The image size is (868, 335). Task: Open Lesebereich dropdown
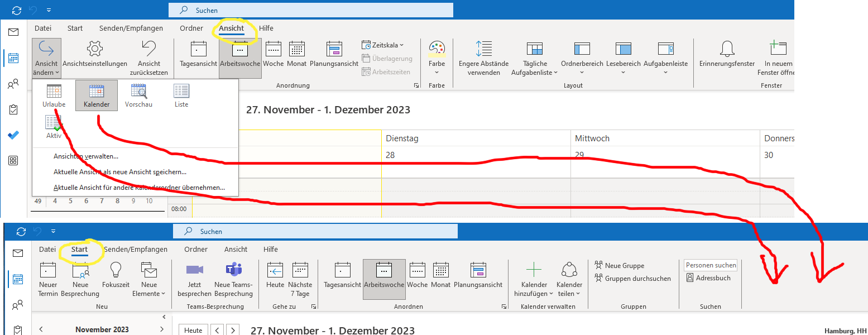(x=623, y=58)
